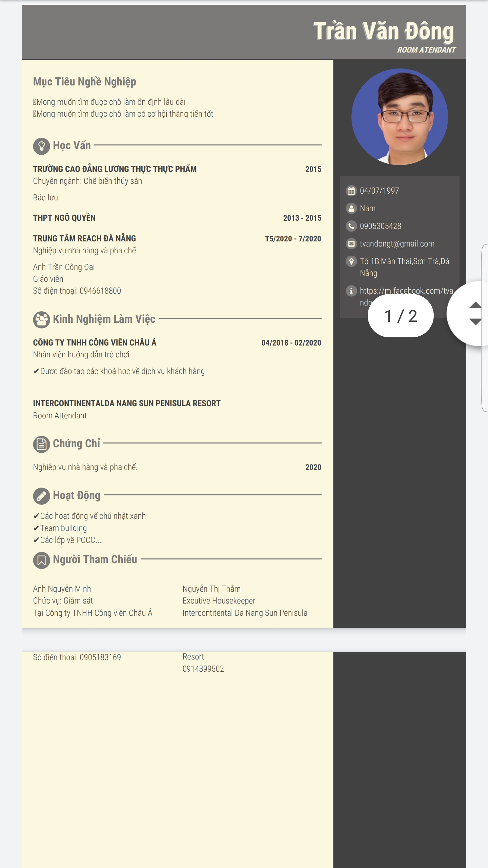Click the Mục Tiêu Nghề Nghiệp heading
Image resolution: width=488 pixels, height=868 pixels.
tap(85, 82)
